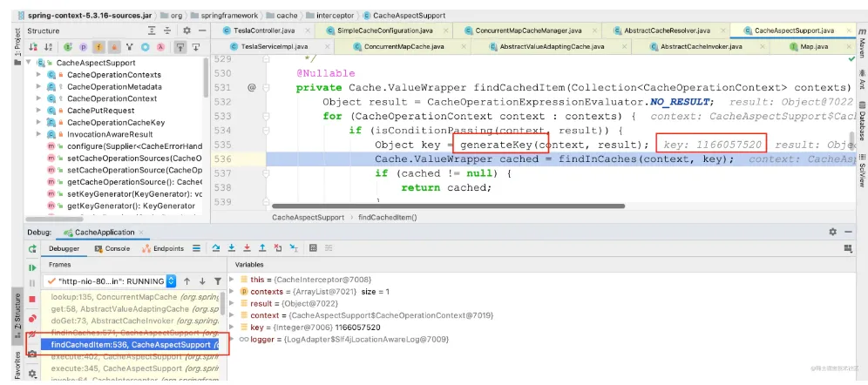The height and width of the screenshot is (385, 868).
Task: Click the Pause Program icon
Action: tap(32, 283)
